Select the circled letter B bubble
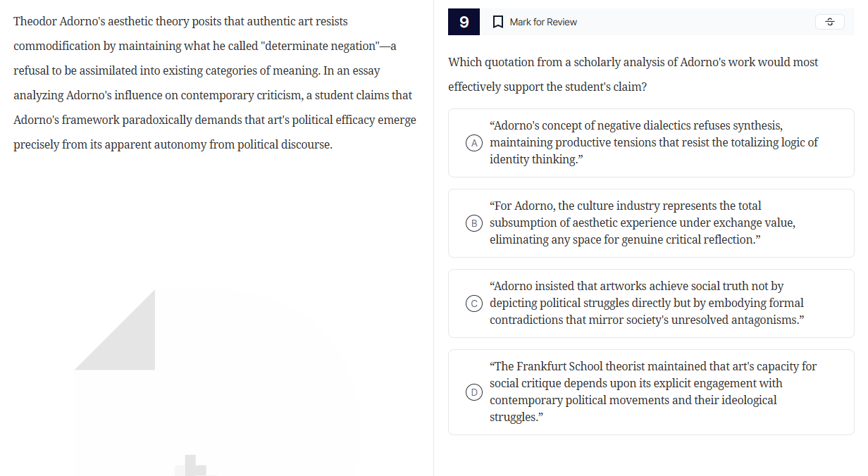The width and height of the screenshot is (868, 476). pos(475,223)
